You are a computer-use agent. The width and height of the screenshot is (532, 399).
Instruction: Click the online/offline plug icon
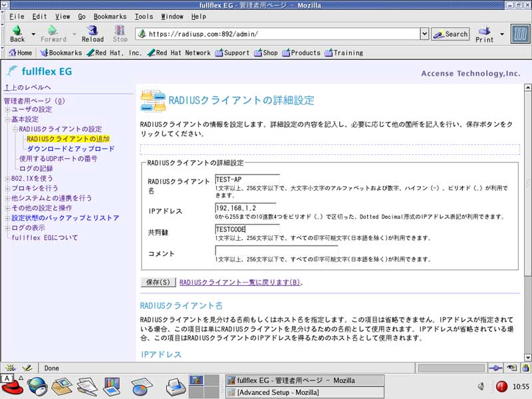point(495,368)
